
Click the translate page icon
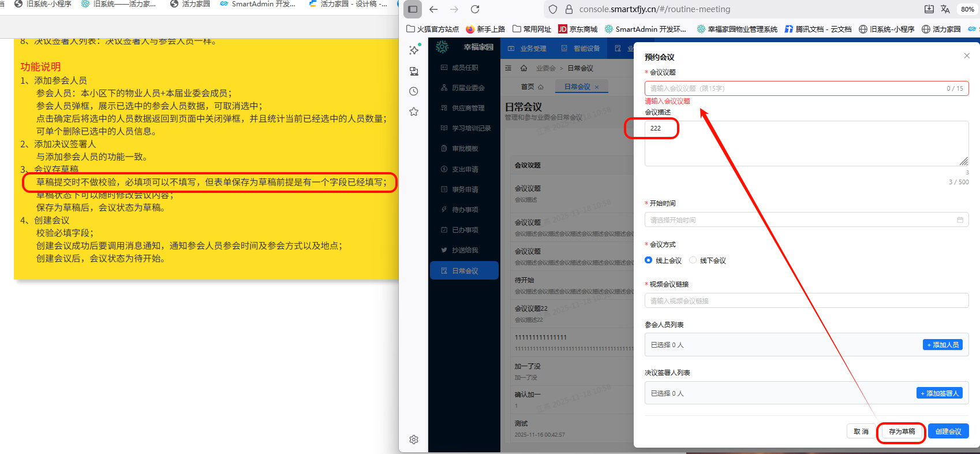(x=945, y=9)
